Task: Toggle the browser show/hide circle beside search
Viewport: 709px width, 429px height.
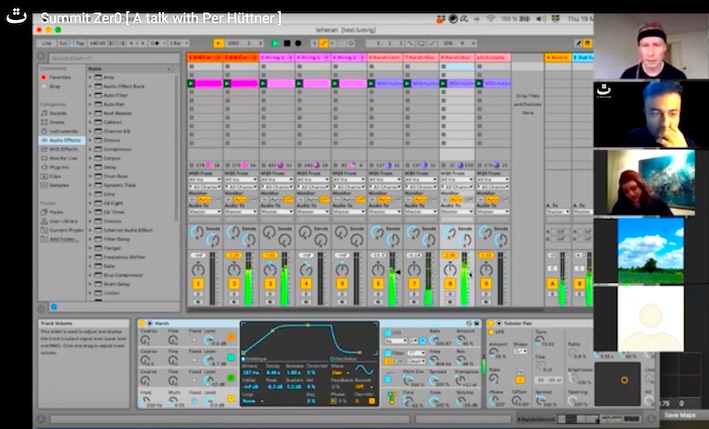Action: (x=41, y=57)
